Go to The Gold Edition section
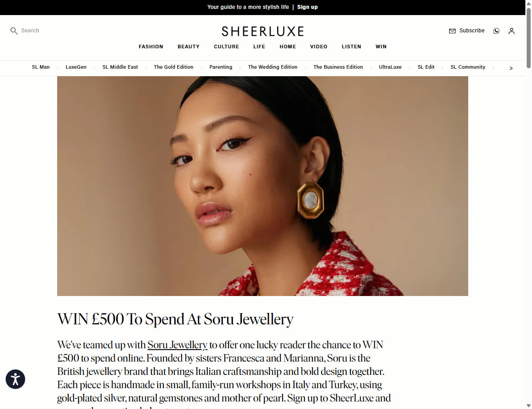Image resolution: width=532 pixels, height=409 pixels. pos(174,67)
